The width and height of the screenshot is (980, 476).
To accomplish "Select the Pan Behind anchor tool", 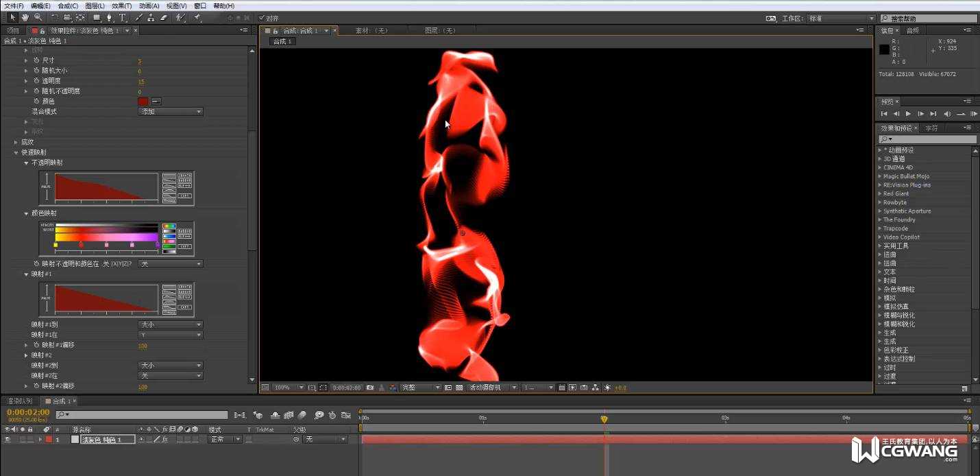I will [x=80, y=17].
